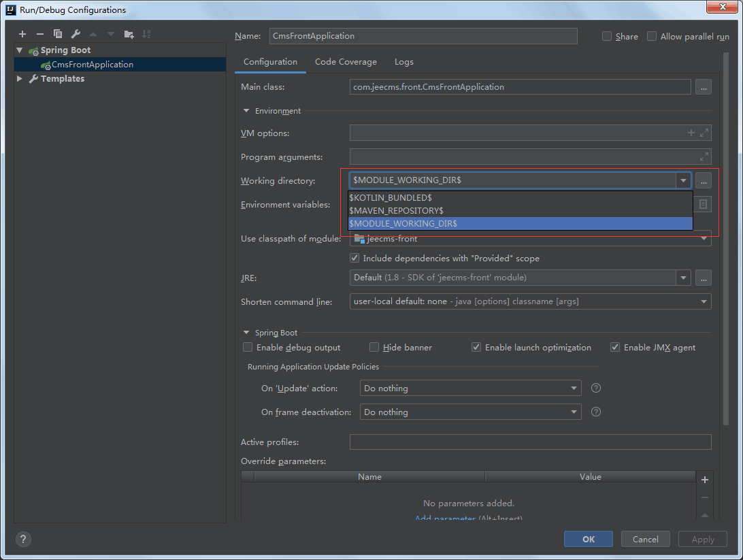Open the wrench edit defaults icon

(x=76, y=34)
